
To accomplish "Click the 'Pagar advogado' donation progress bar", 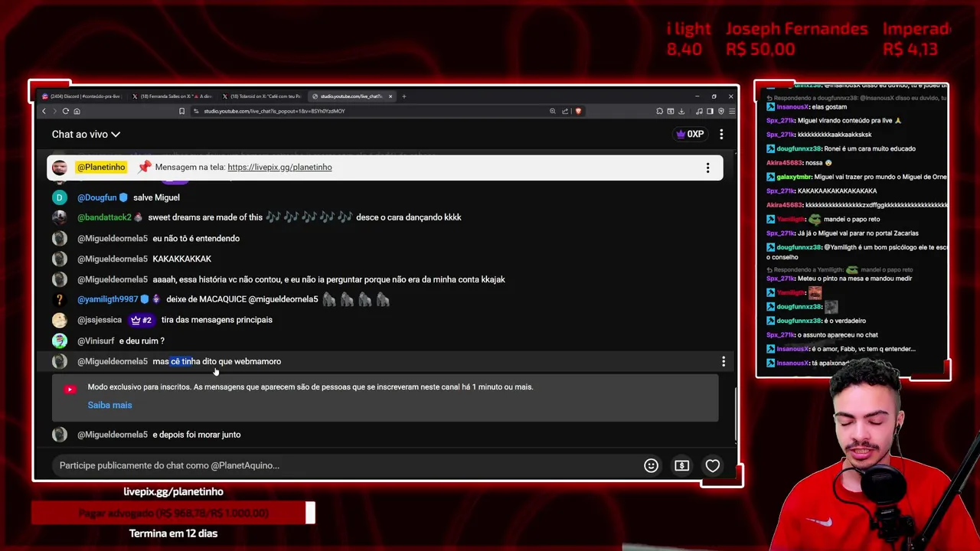I will (x=173, y=513).
